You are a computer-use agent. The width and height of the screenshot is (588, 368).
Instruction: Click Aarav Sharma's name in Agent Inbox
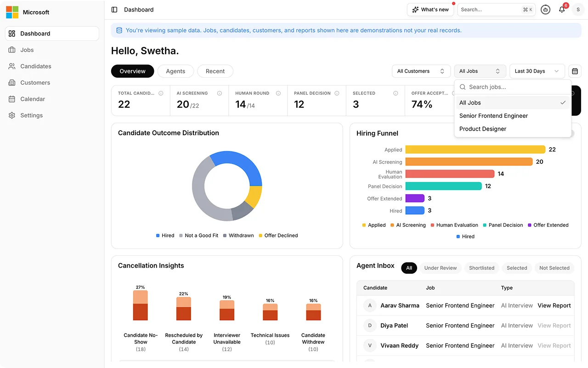pyautogui.click(x=400, y=305)
